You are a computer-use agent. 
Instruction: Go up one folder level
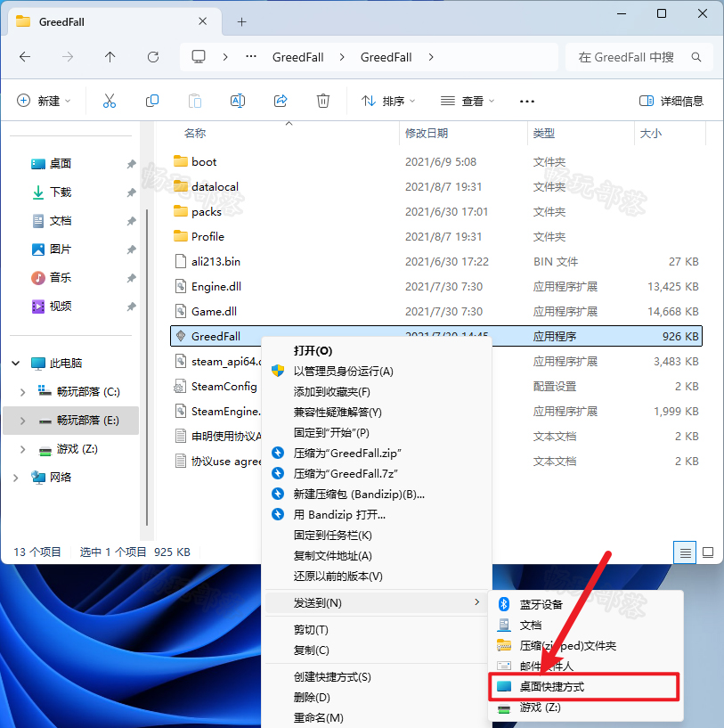[110, 57]
